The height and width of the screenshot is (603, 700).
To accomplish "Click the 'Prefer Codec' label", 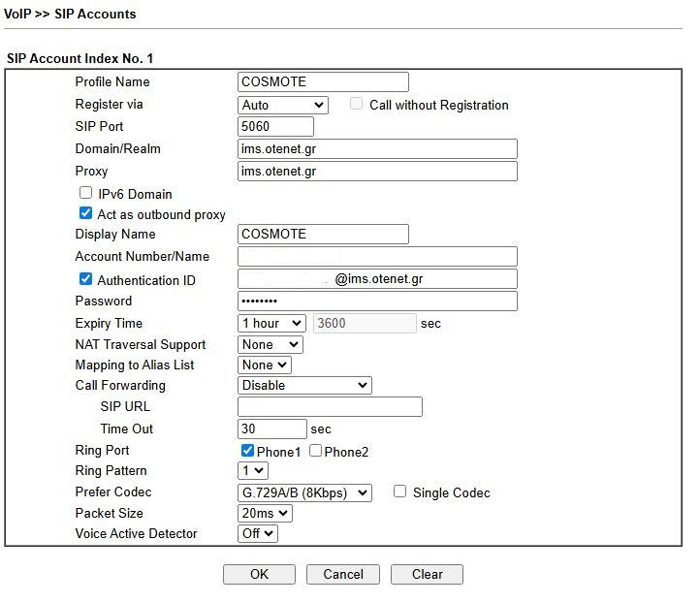I will click(x=113, y=492).
